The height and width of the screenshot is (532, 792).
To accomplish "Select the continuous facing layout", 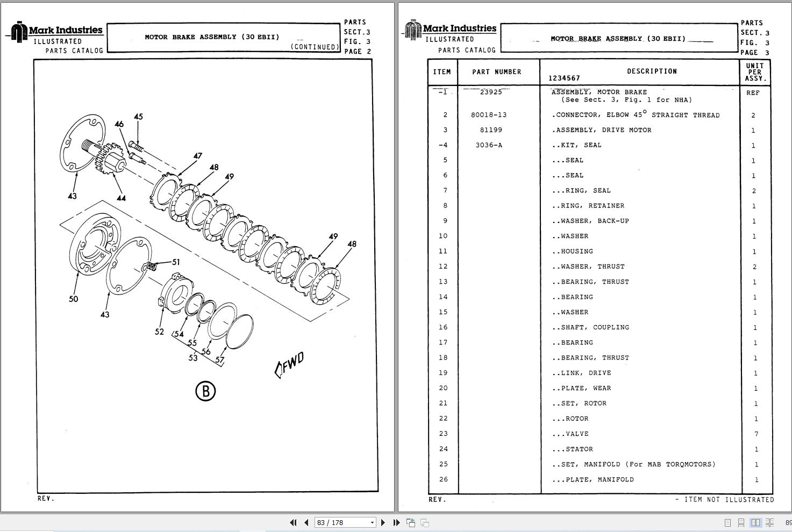I will pyautogui.click(x=769, y=522).
